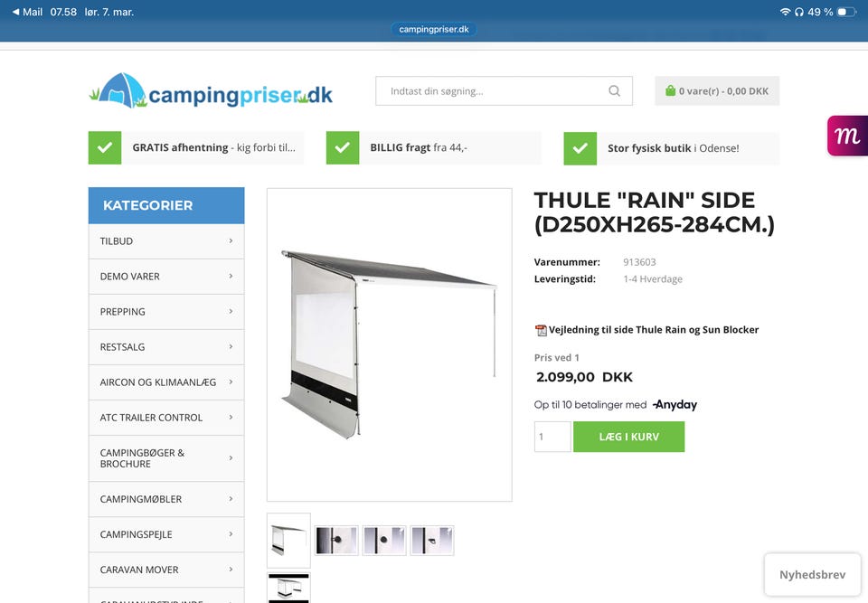
Task: Open the Vejledning til side Thule Rain link
Action: tap(653, 330)
